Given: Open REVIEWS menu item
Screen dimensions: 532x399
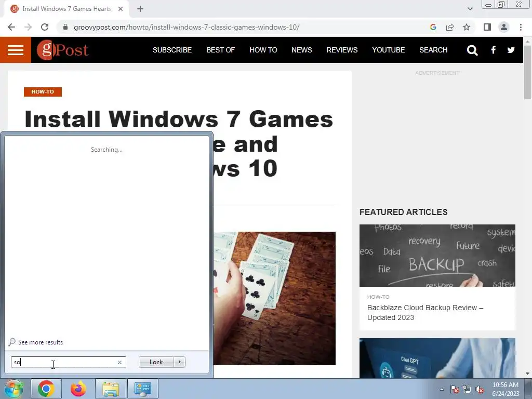Looking at the screenshot, I should click(x=342, y=50).
